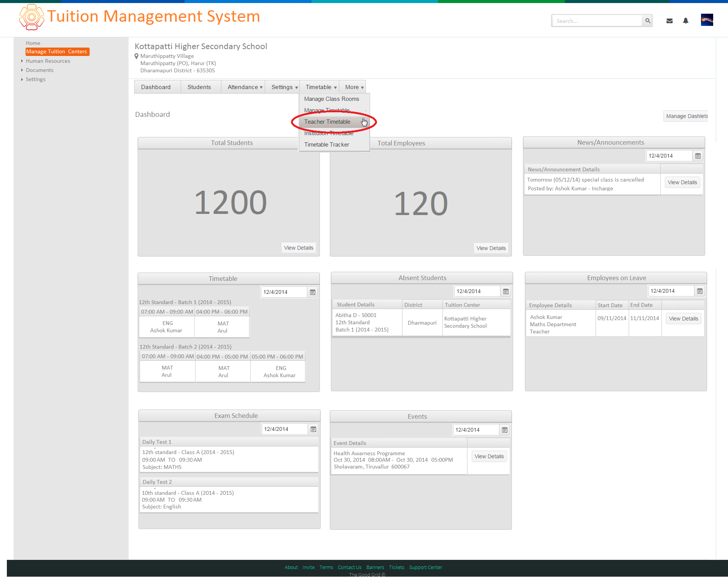The image size is (728, 577).
Task: View Details of Ashok Kumar leave
Action: click(683, 319)
